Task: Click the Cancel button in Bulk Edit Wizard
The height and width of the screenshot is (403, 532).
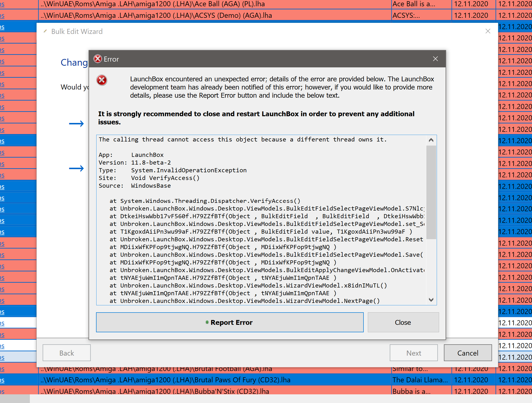Action: click(468, 353)
